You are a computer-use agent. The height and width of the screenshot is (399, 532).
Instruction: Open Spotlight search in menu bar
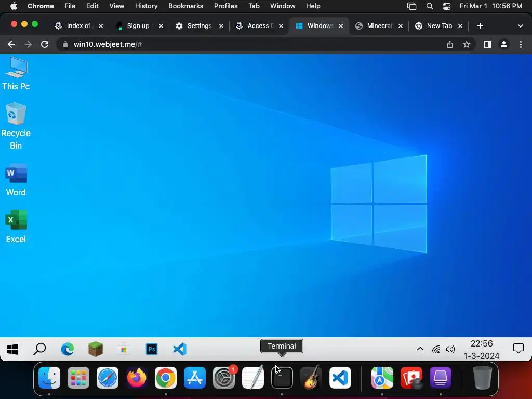430,6
